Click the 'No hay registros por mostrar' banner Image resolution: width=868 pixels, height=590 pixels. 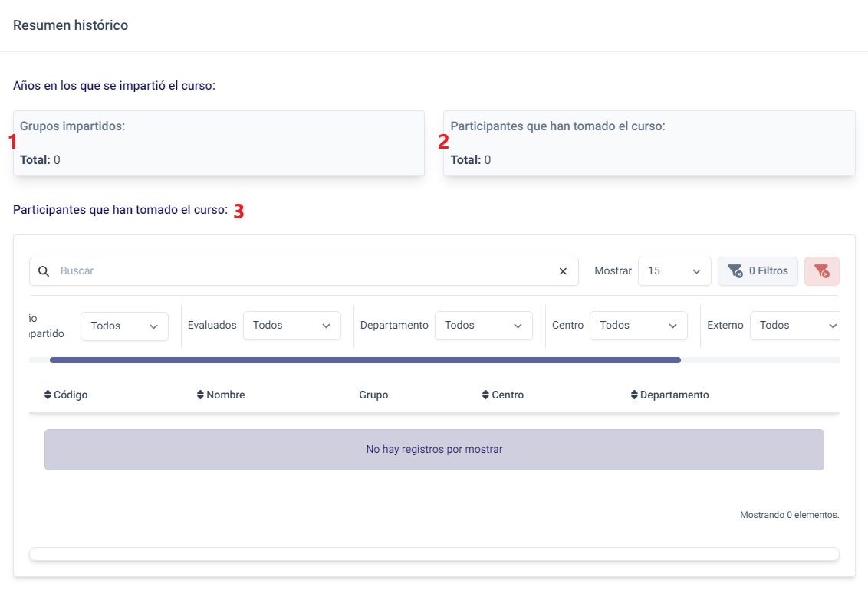pyautogui.click(x=434, y=450)
